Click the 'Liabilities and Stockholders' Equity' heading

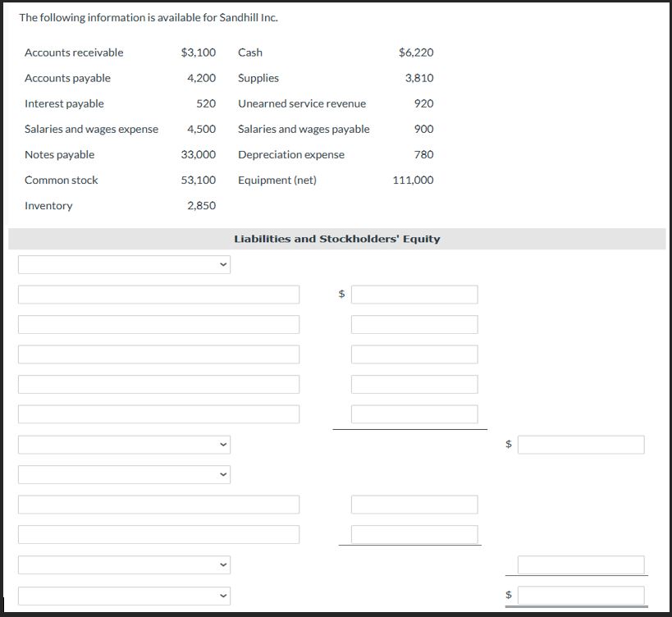point(337,239)
